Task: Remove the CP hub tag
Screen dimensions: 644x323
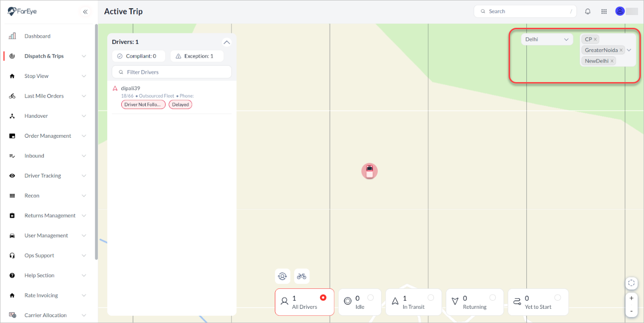Action: pyautogui.click(x=595, y=39)
